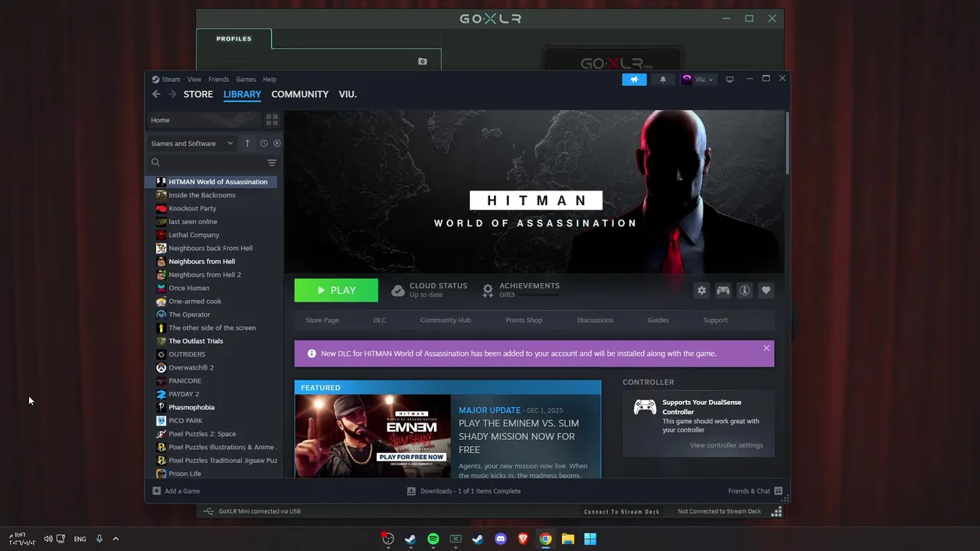980x551 pixels.
Task: Open the Eminem featured update thumbnail
Action: (373, 436)
